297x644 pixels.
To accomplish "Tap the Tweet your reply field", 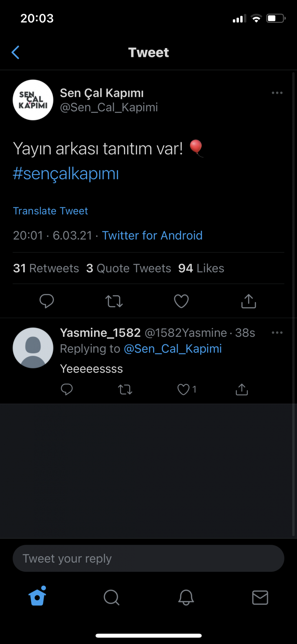I will 148,558.
